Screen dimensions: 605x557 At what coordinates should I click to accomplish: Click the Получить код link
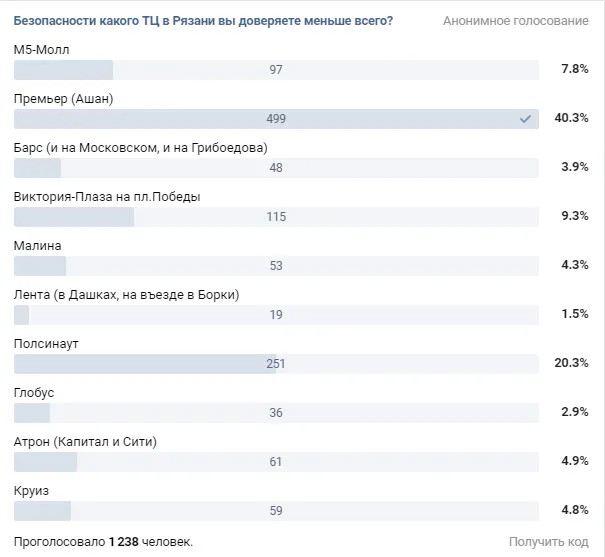tap(549, 542)
